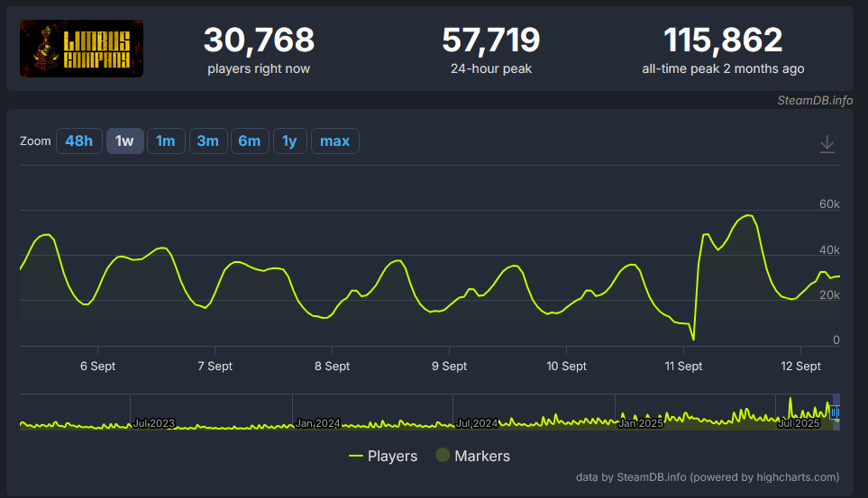Click the 7 Sept axis label
Viewport: 868px width, 498px height.
[215, 366]
